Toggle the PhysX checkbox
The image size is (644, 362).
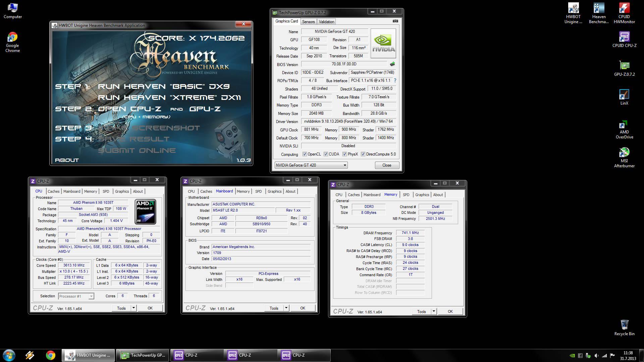344,154
